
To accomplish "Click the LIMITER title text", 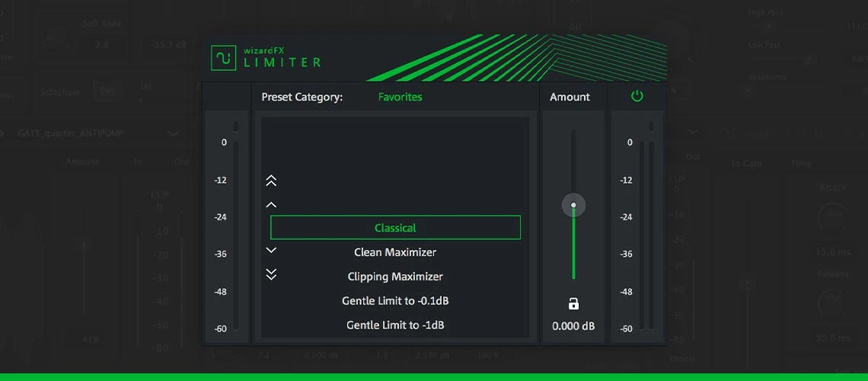I will click(x=282, y=62).
